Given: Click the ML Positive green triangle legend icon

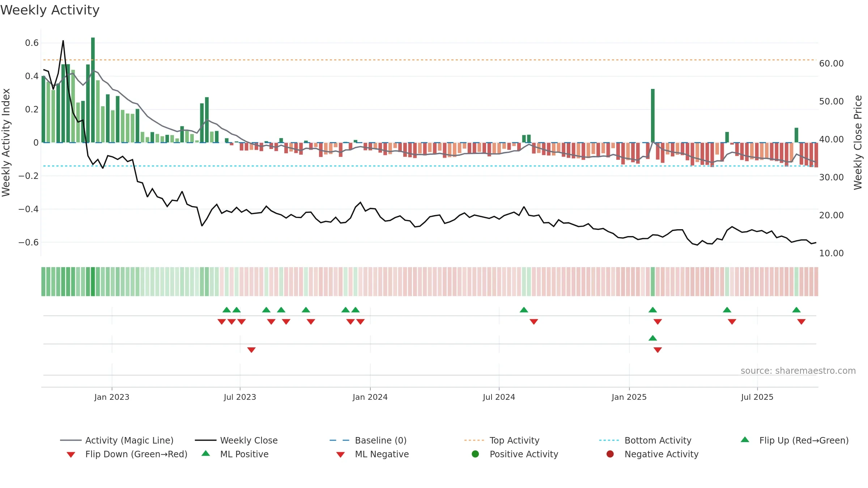Looking at the screenshot, I should click(x=206, y=453).
